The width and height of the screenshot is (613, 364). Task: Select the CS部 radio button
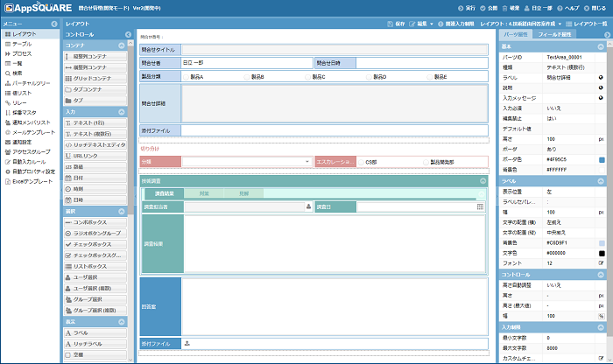[360, 162]
